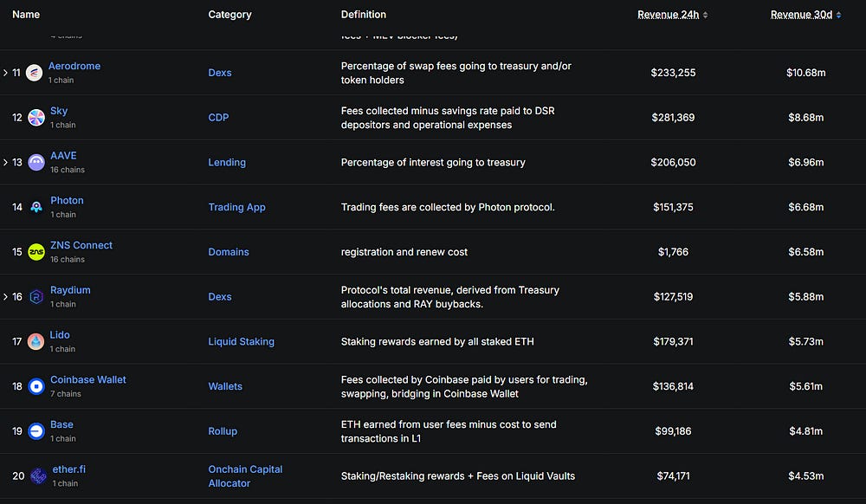Viewport: 866px width, 504px height.
Task: Click the ZNS Connect green logo
Action: (36, 252)
